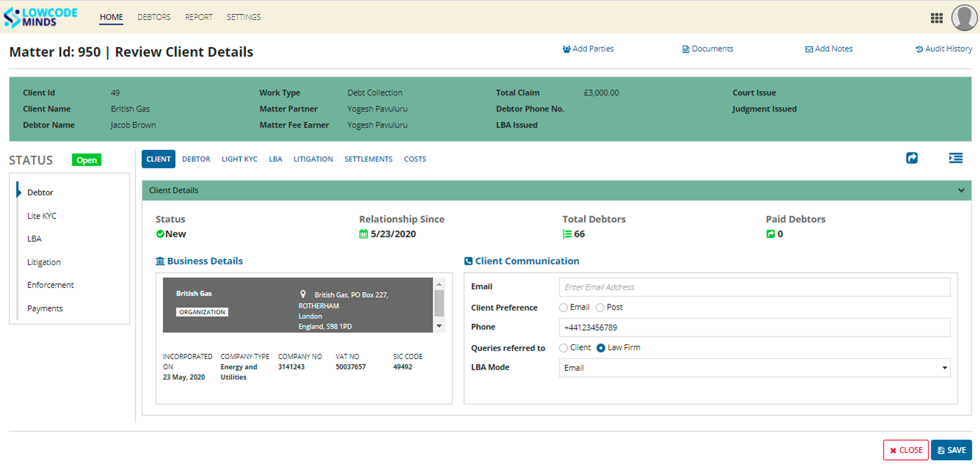Viewport: 980px width, 466px height.
Task: Click the Client Communication phone icon
Action: click(x=468, y=261)
